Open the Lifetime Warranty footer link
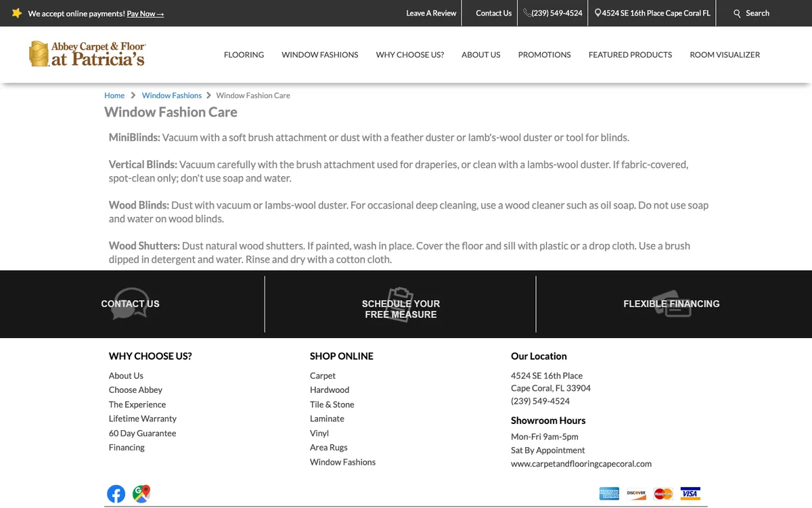Image resolution: width=812 pixels, height=508 pixels. click(143, 419)
